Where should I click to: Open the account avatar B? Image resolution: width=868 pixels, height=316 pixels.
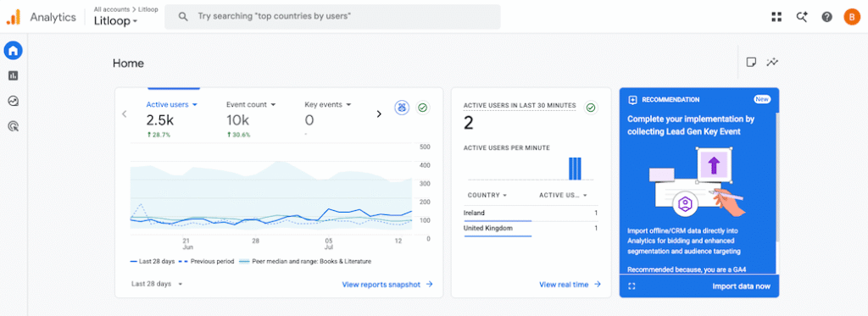pyautogui.click(x=851, y=17)
